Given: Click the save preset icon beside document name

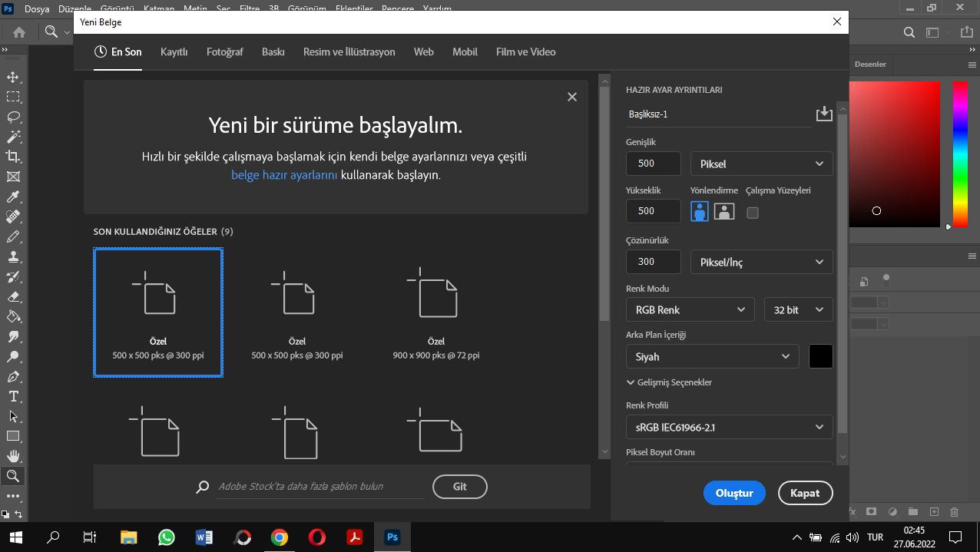Looking at the screenshot, I should click(823, 114).
